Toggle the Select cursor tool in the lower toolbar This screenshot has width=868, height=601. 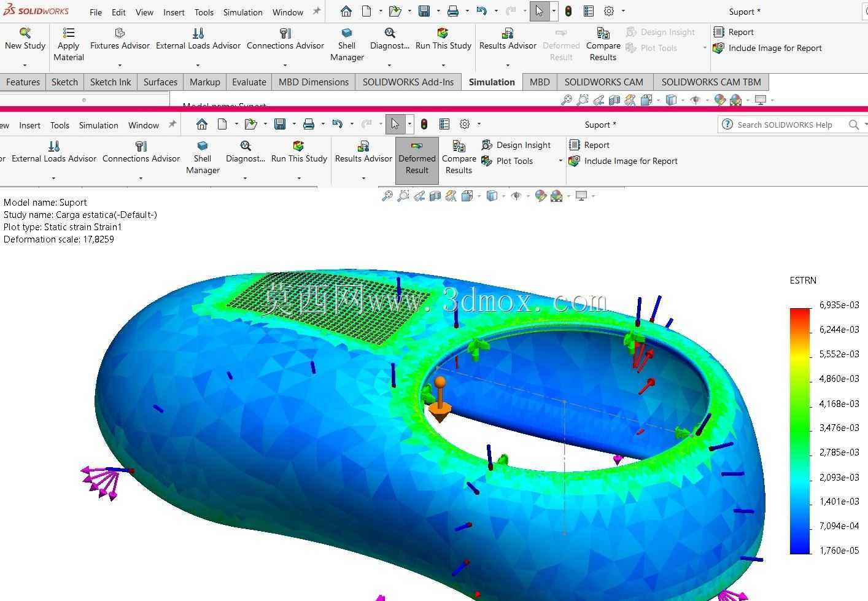click(395, 125)
